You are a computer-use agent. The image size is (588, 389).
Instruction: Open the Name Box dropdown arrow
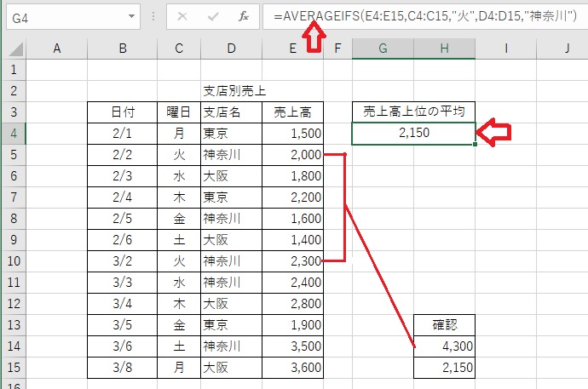(131, 15)
